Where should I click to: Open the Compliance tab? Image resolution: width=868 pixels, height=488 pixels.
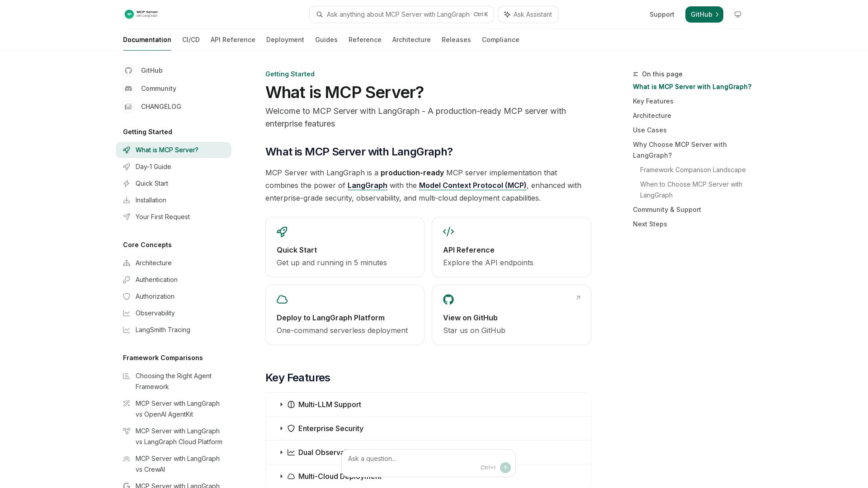pos(500,40)
